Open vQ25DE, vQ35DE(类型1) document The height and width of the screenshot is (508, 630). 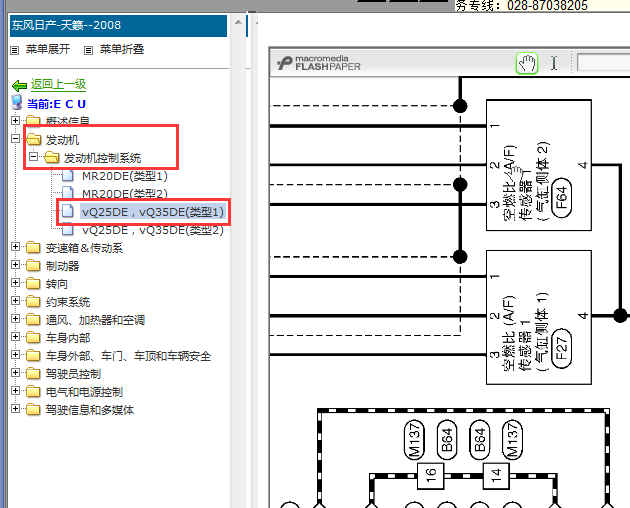[x=153, y=212]
